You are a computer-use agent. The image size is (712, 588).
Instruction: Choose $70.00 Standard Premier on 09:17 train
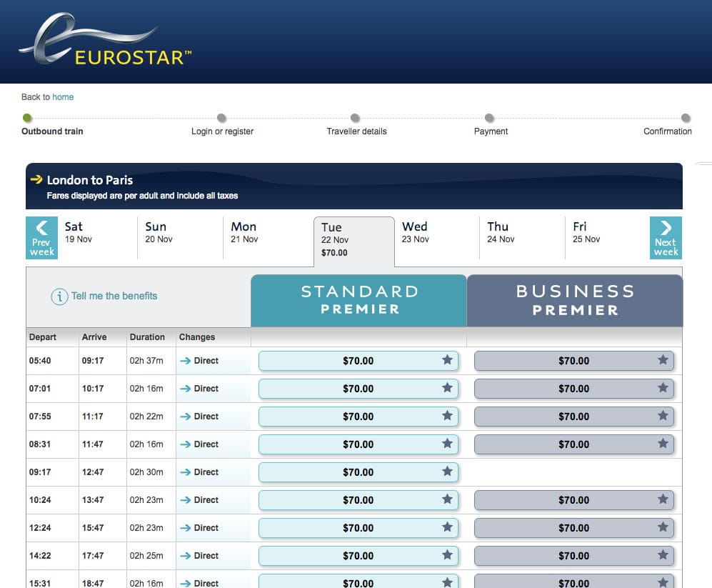pos(358,472)
